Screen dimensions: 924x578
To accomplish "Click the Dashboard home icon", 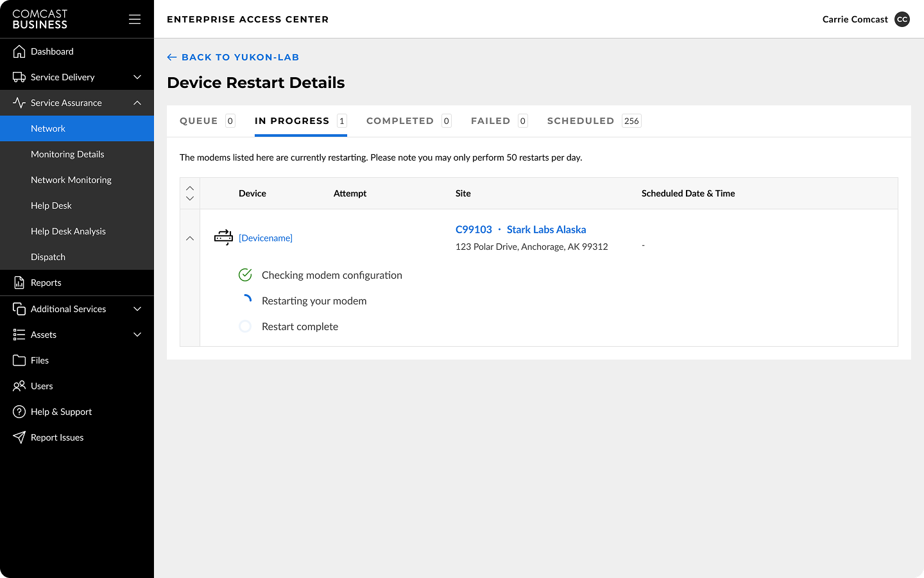I will 19,51.
